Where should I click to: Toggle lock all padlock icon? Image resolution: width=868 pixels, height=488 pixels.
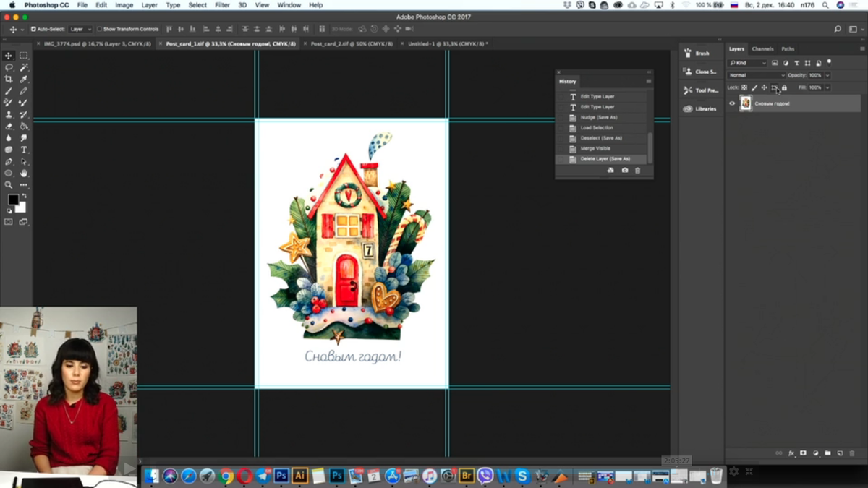(784, 87)
